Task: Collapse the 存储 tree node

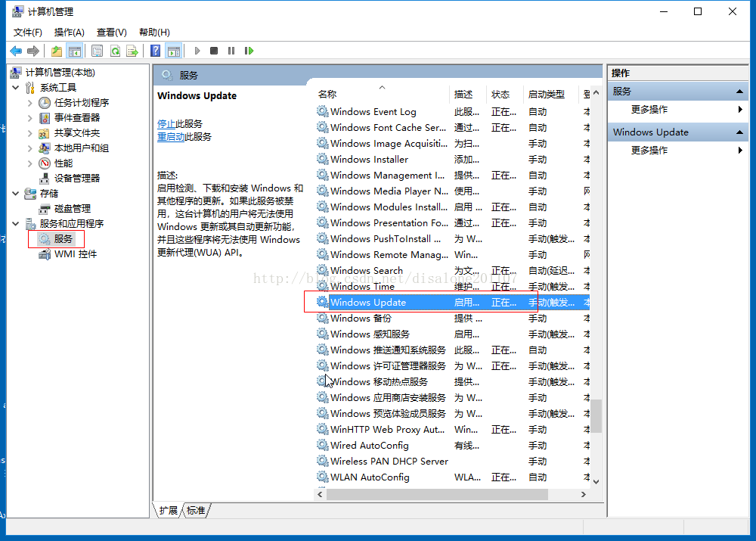Action: [16, 193]
